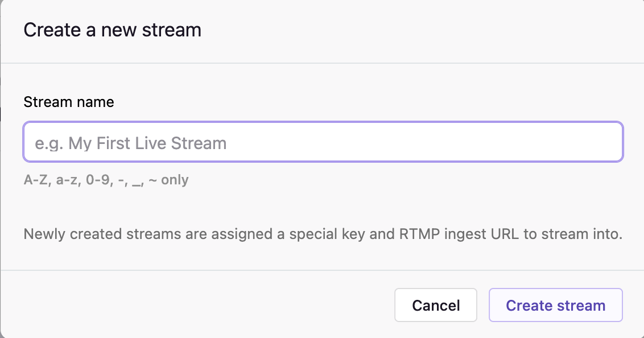The width and height of the screenshot is (644, 338).
Task: Click the "Create a new stream" dialog title
Action: (x=112, y=30)
